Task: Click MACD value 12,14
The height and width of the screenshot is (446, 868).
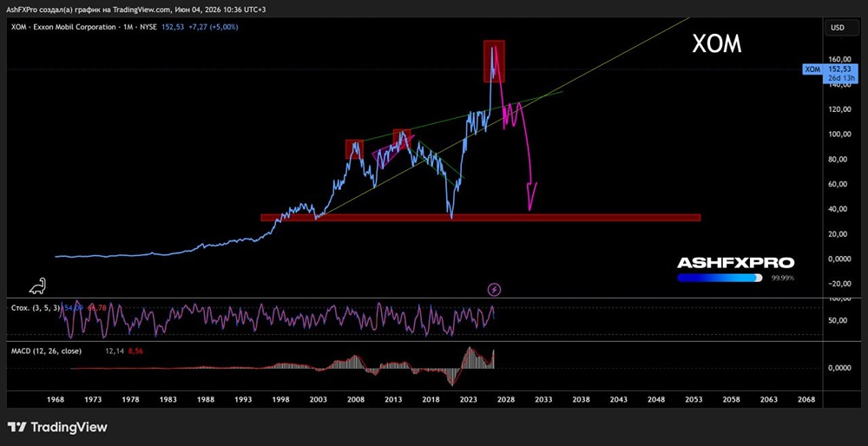Action: (x=114, y=351)
